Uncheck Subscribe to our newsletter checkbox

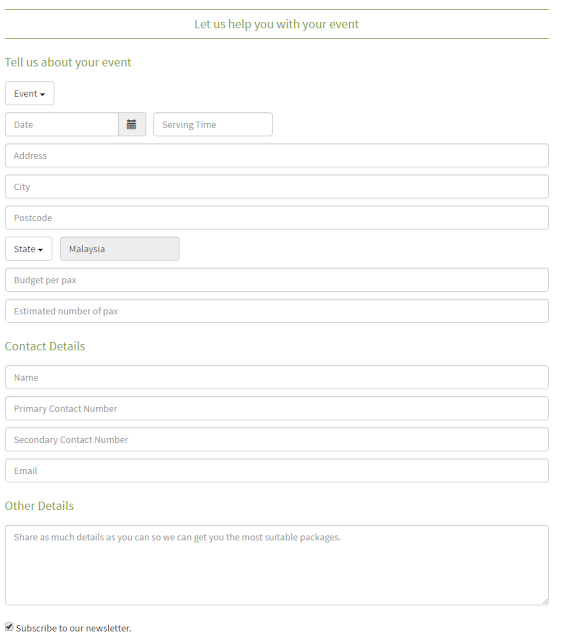[x=9, y=627]
